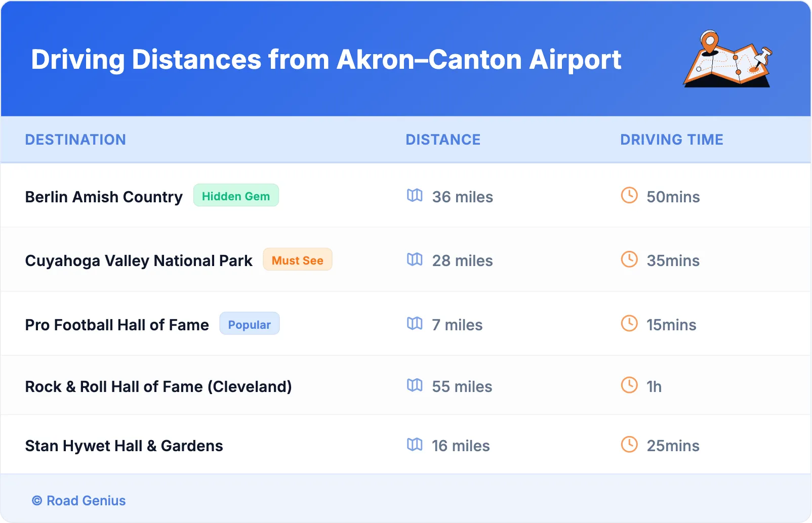Click the 25mins driving time value
Viewport: 812px width, 523px height.
(x=673, y=446)
